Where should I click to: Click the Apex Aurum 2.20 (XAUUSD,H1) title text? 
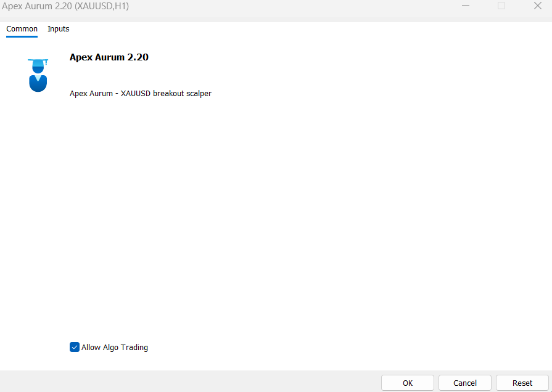(x=65, y=6)
